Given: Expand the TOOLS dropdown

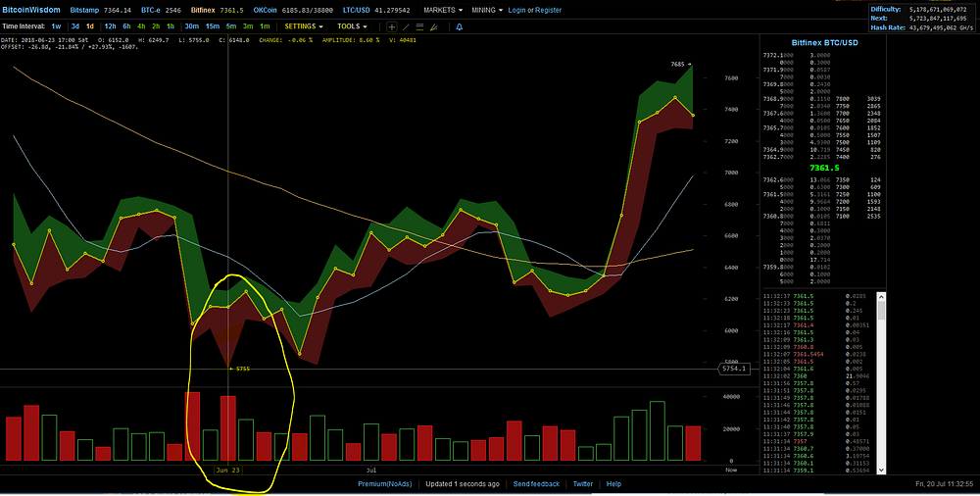Looking at the screenshot, I should [352, 26].
